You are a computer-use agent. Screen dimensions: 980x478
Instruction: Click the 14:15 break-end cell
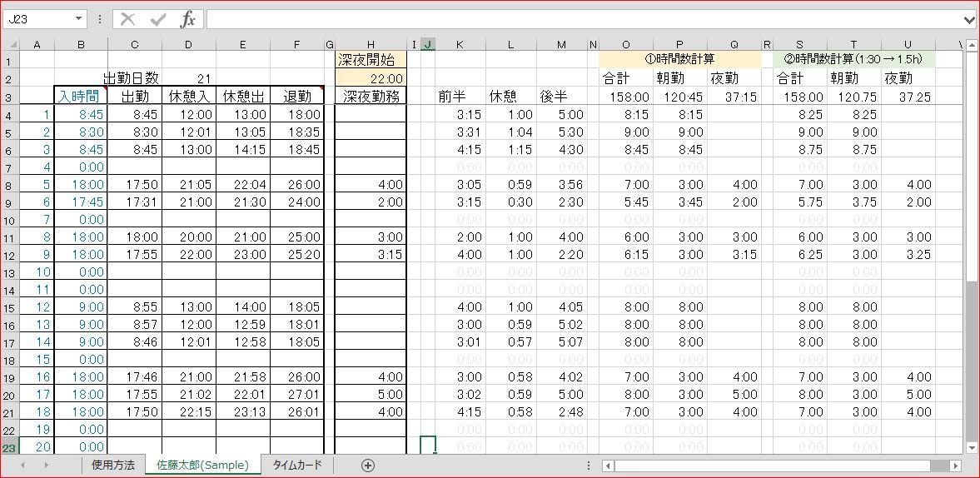[x=243, y=149]
